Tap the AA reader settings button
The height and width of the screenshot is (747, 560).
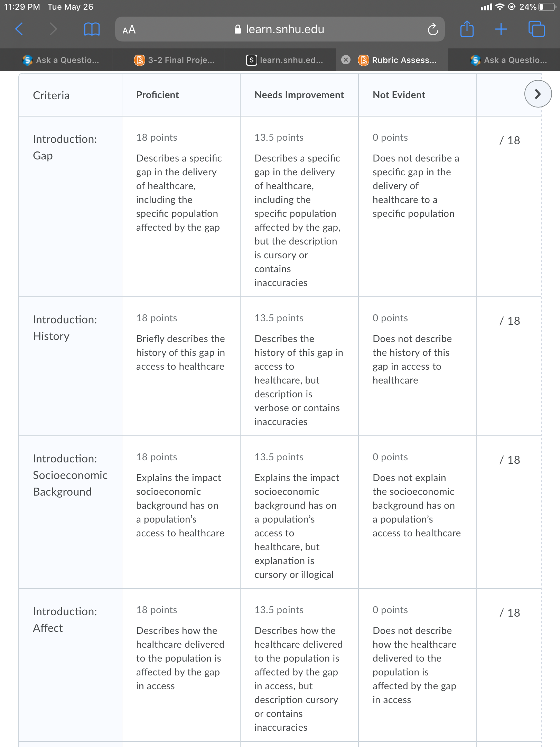pos(129,30)
